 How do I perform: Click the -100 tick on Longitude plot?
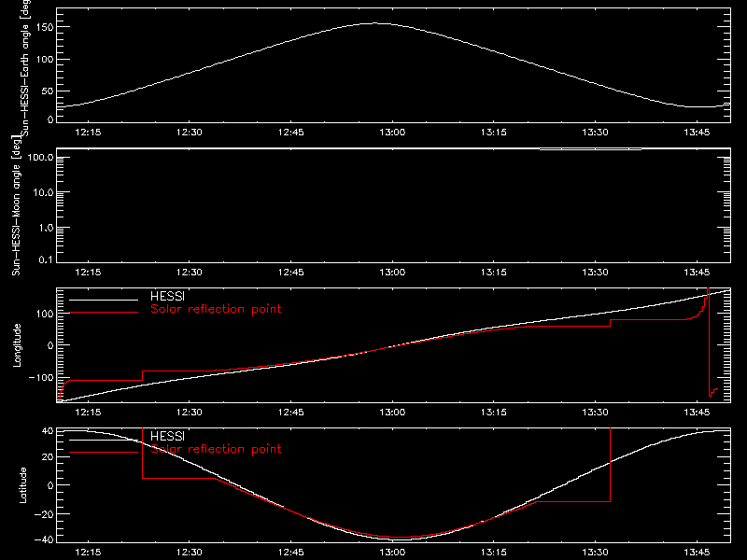tap(40, 377)
